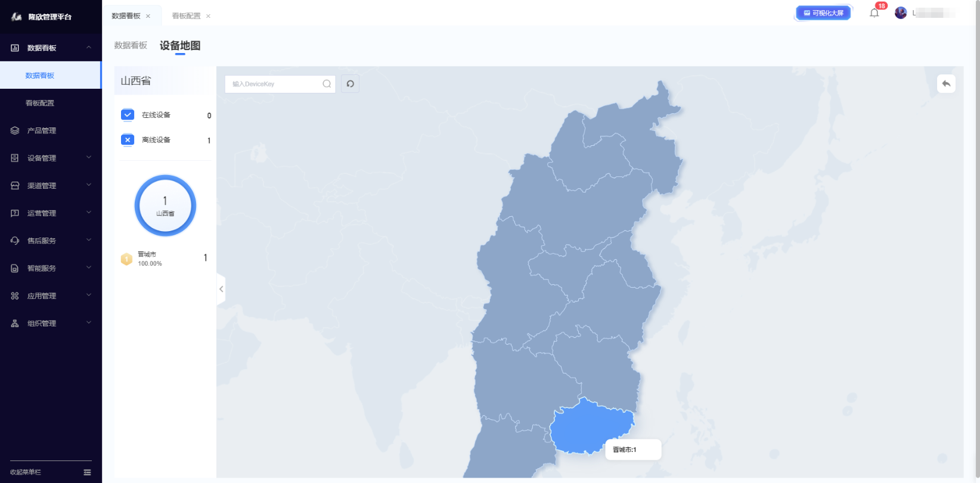Click the user avatar icon
This screenshot has width=980, height=483.
(x=901, y=13)
